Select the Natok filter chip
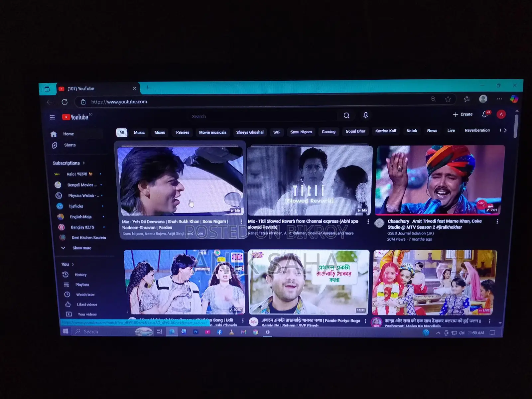The image size is (532, 399). 412,131
